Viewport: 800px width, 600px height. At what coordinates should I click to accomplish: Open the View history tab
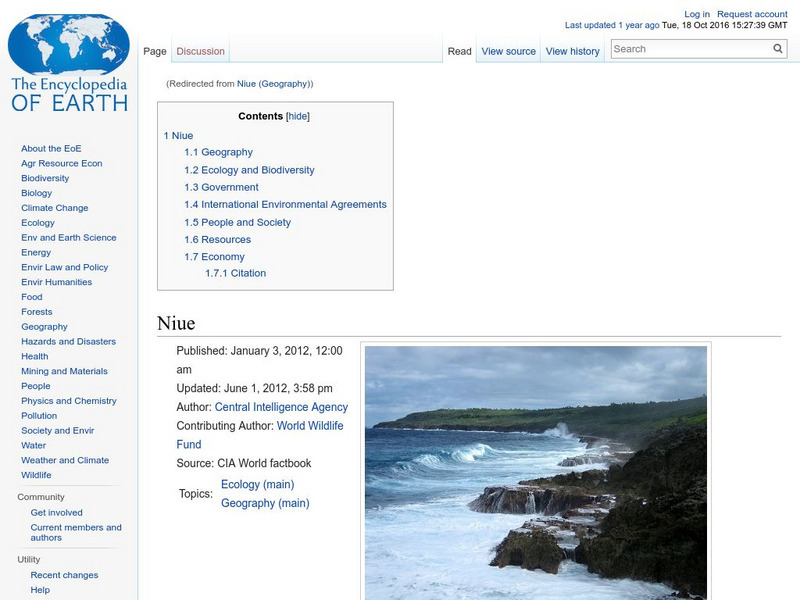coord(572,50)
